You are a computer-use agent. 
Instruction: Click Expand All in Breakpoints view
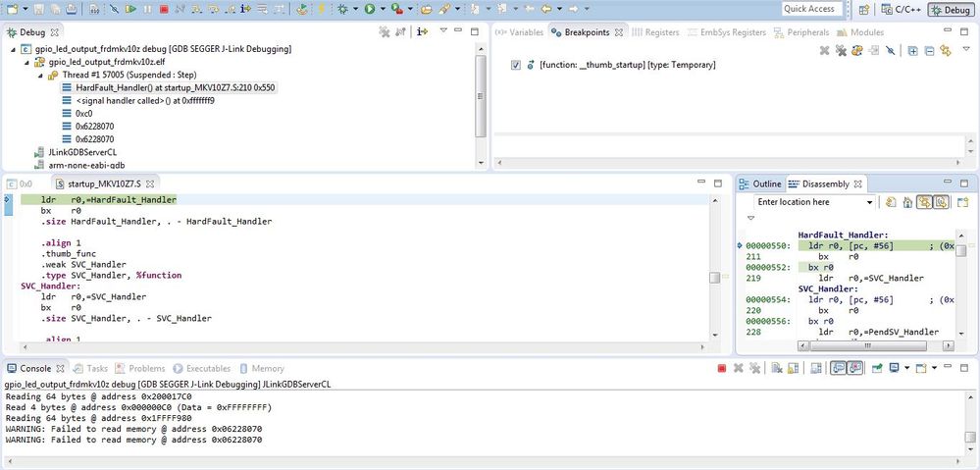tap(913, 51)
